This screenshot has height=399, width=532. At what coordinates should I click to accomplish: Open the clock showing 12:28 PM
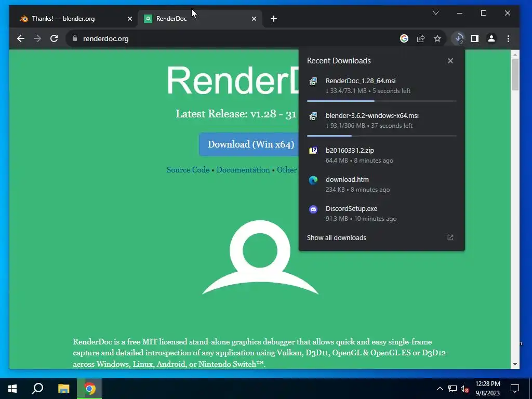coord(487,389)
